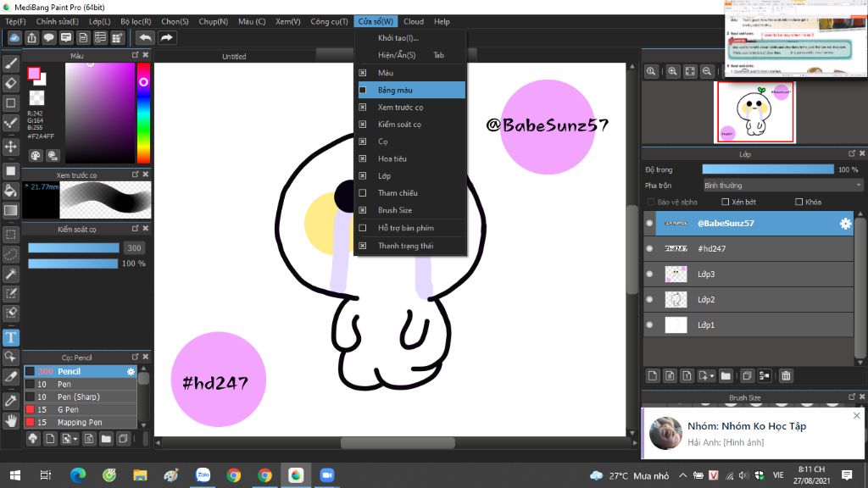Select the Hand pan tool
The height and width of the screenshot is (488, 868).
[10, 421]
